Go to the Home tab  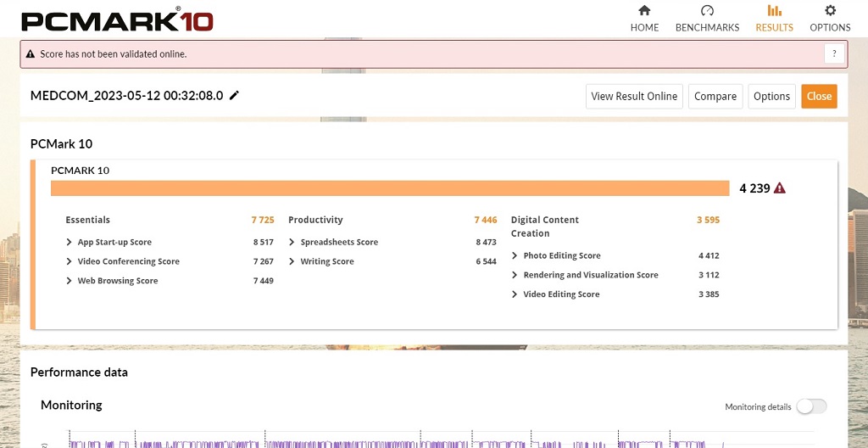(x=644, y=19)
